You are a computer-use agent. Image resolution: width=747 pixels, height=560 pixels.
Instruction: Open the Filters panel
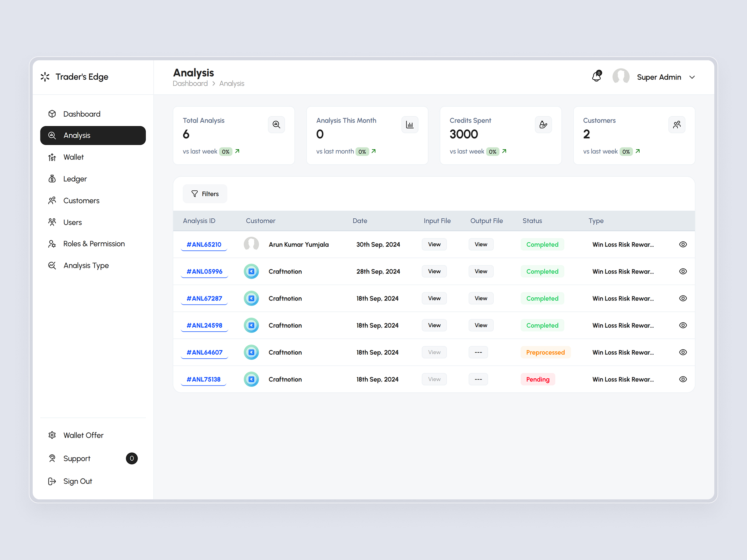click(205, 194)
